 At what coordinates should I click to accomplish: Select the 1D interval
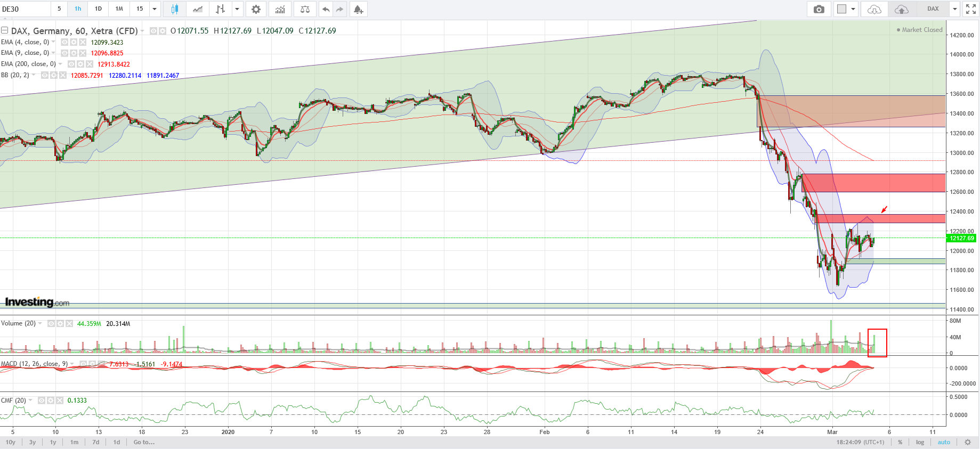click(x=98, y=9)
